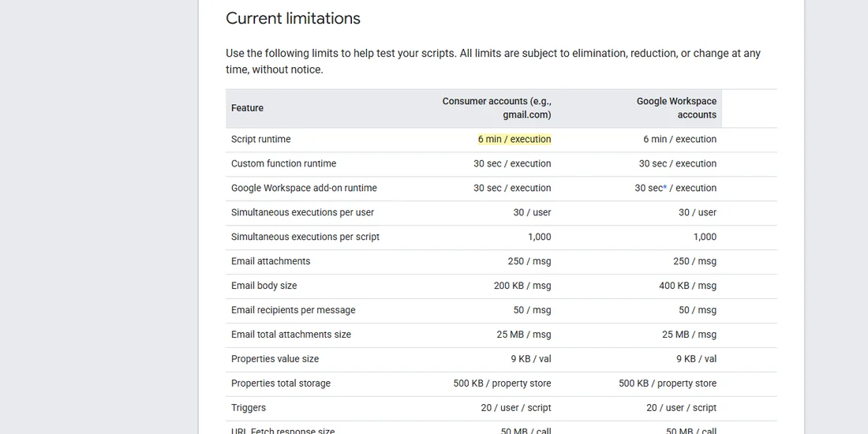The height and width of the screenshot is (434, 868).
Task: Click the 'Properties total storage' row label
Action: click(x=281, y=383)
